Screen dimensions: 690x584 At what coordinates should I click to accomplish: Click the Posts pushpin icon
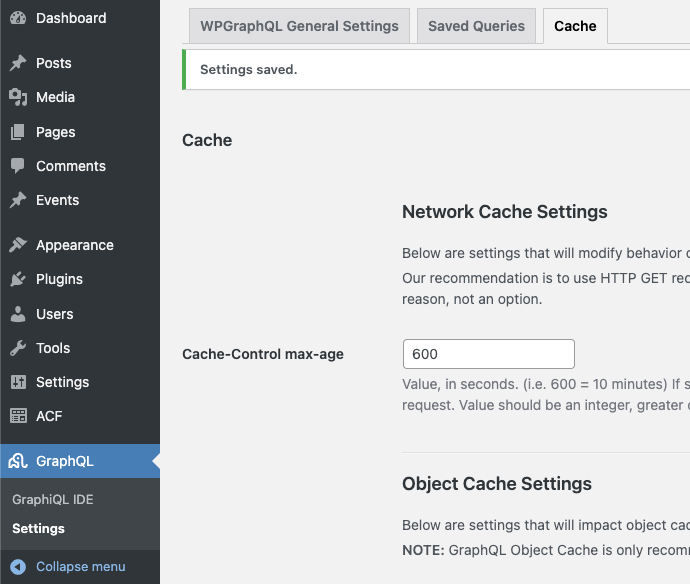(x=18, y=63)
